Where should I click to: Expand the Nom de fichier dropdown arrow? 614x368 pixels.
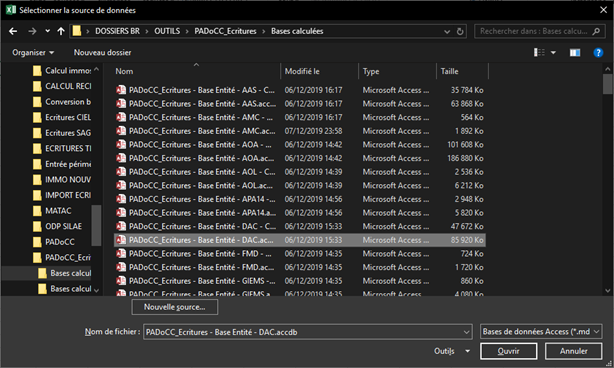(x=467, y=332)
